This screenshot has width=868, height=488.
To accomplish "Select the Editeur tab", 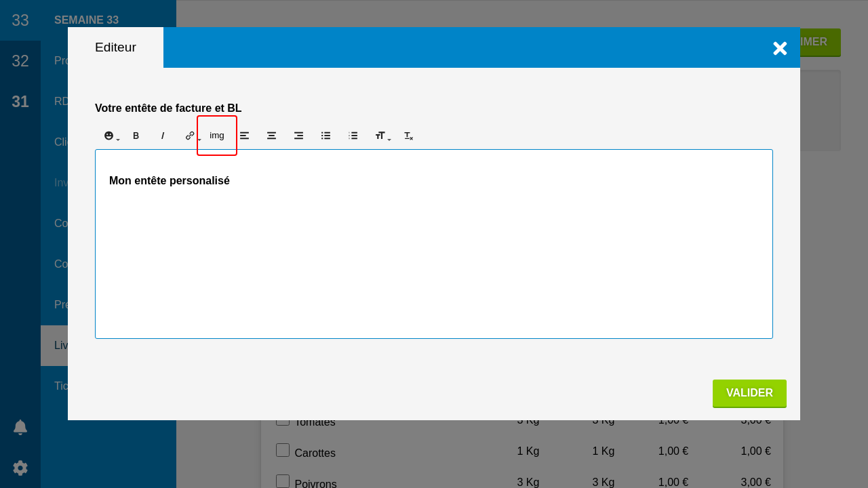I will pyautogui.click(x=115, y=47).
